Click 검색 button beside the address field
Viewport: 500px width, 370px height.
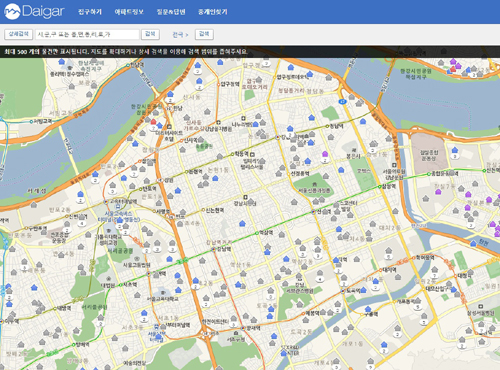coord(150,34)
